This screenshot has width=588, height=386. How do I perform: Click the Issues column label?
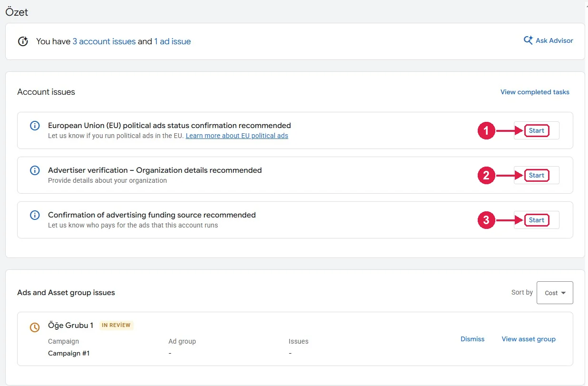point(299,341)
